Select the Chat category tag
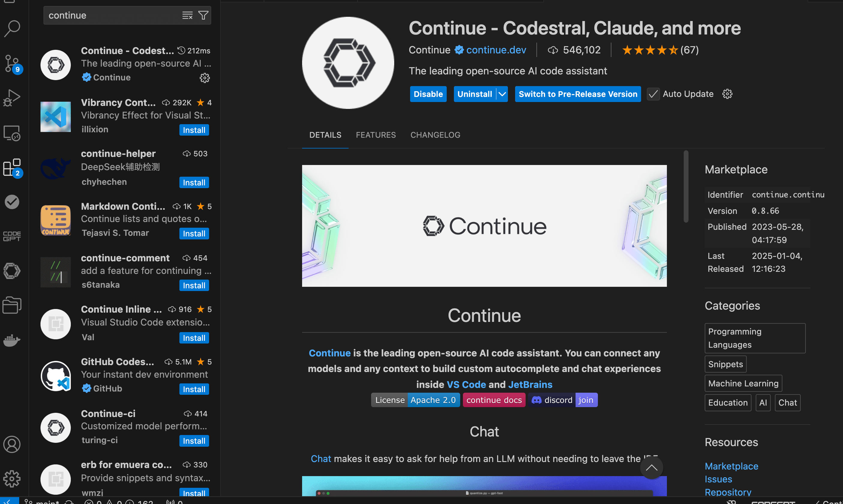This screenshot has width=843, height=504. [x=788, y=403]
